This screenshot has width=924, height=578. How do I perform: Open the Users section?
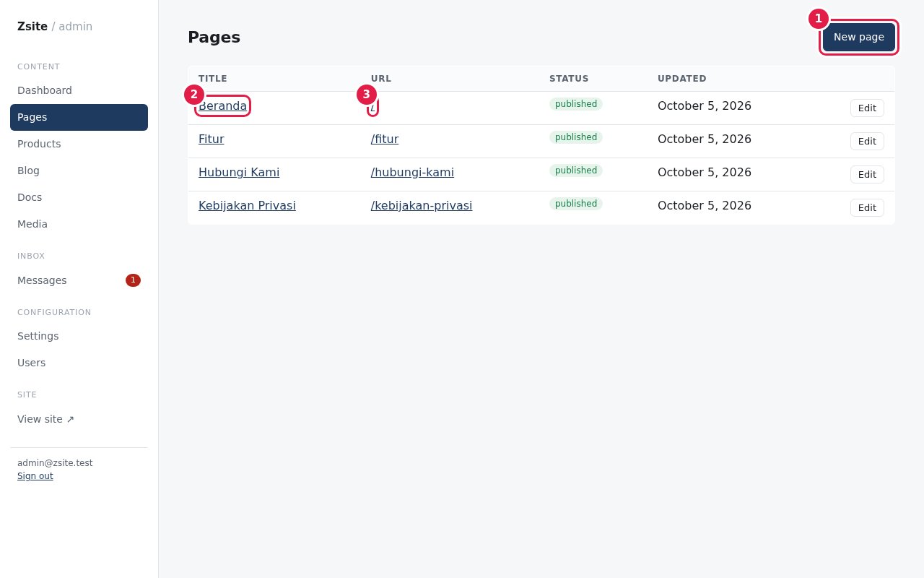(79, 363)
